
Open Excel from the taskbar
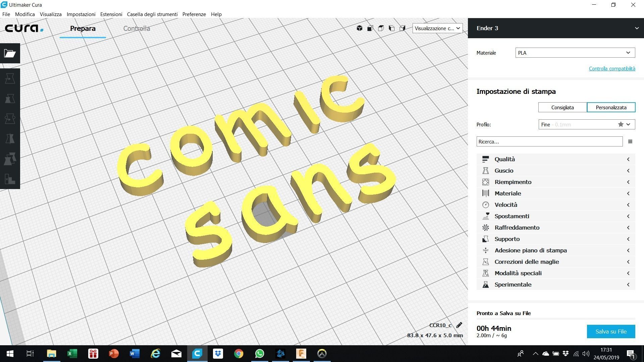click(72, 354)
